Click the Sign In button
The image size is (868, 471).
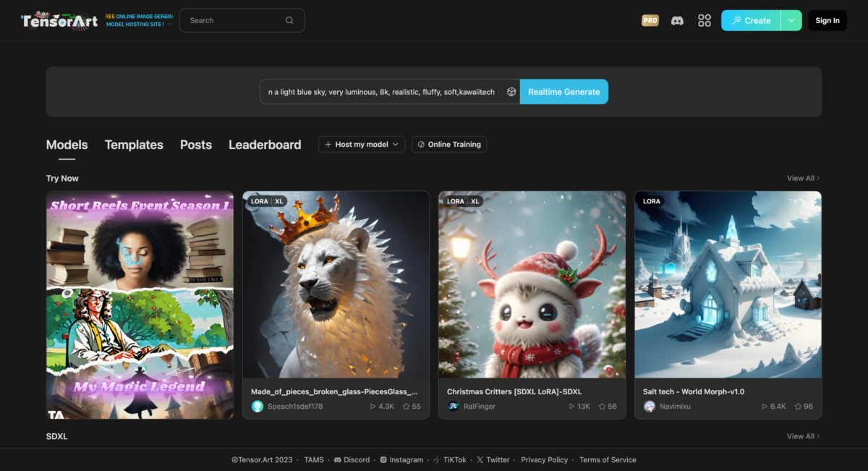(x=827, y=20)
